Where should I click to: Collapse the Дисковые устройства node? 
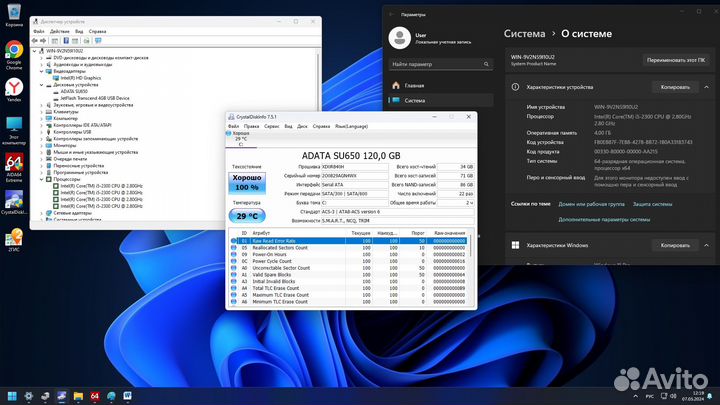(41, 85)
